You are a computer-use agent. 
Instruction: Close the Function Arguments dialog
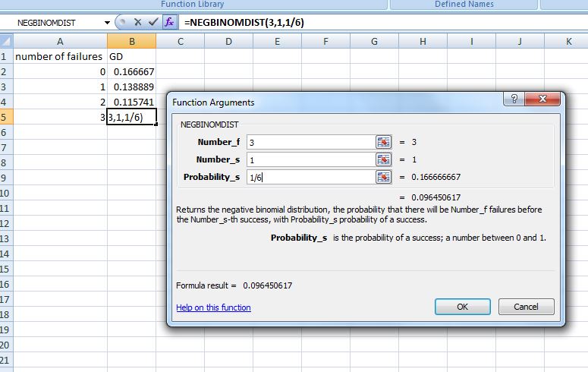(542, 99)
